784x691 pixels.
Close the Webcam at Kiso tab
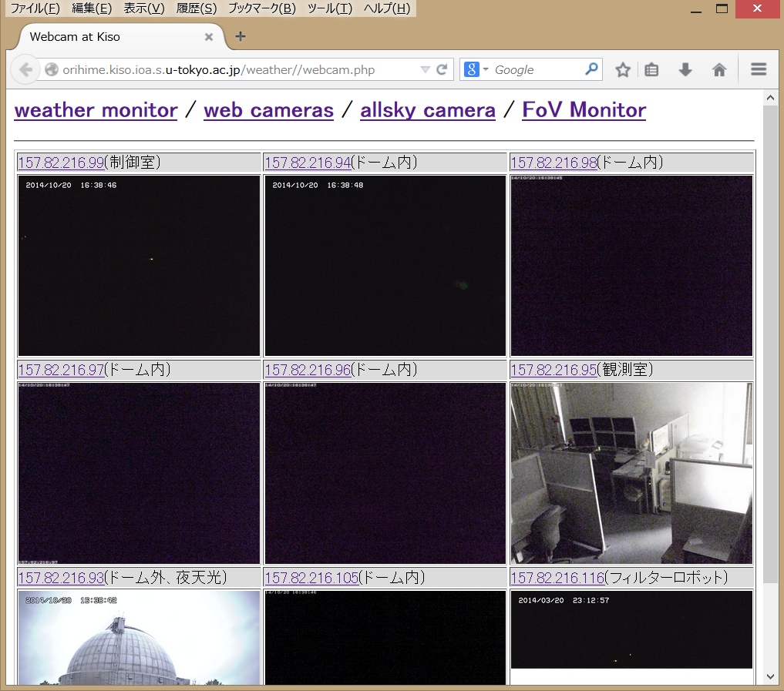point(209,37)
